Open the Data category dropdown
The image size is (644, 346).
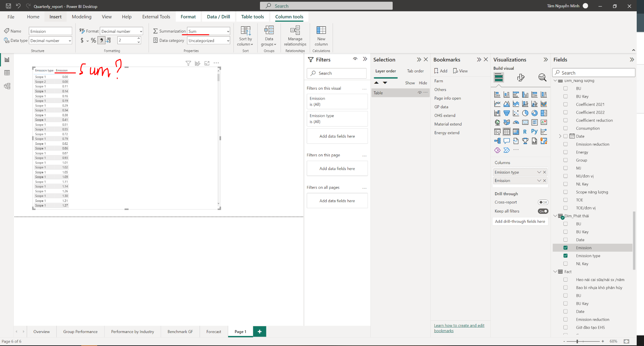[209, 41]
